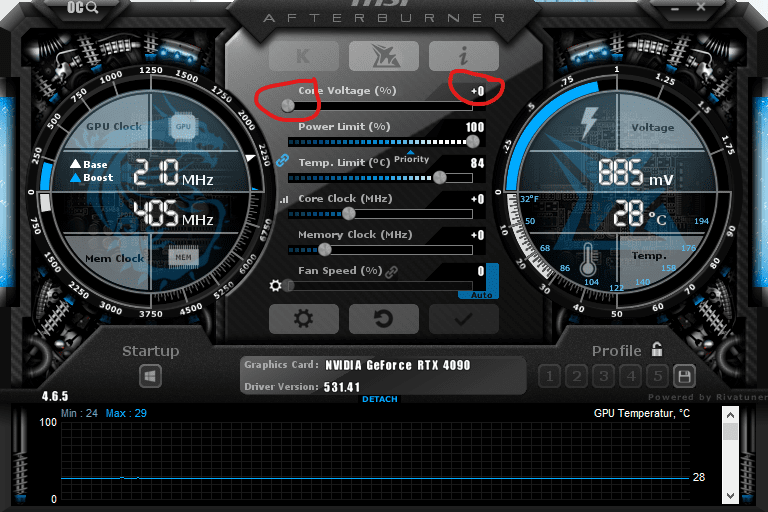The height and width of the screenshot is (512, 768).
Task: Click the Fan Speed slider handle
Action: (288, 285)
